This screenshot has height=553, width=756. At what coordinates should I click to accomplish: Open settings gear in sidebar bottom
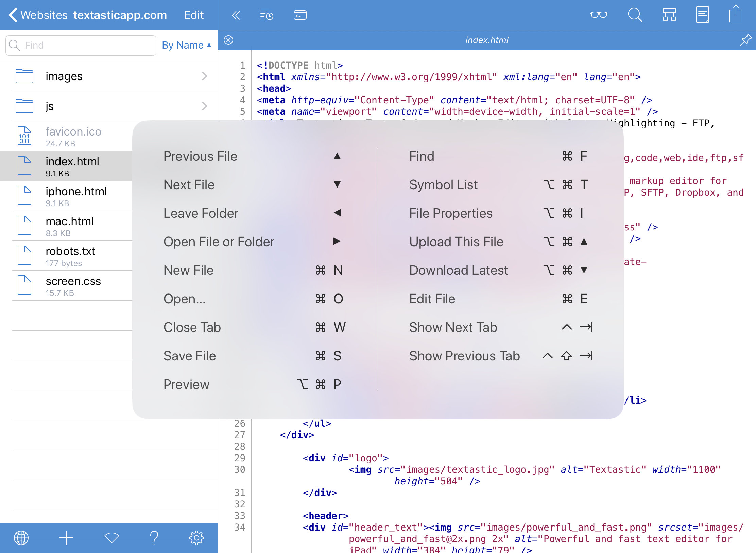196,538
